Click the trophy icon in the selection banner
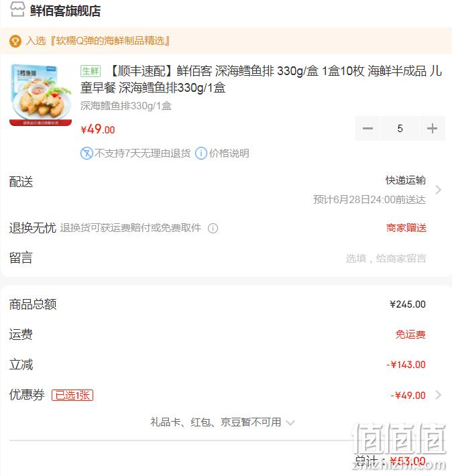Screen dimensions: 452x476 tap(15, 41)
